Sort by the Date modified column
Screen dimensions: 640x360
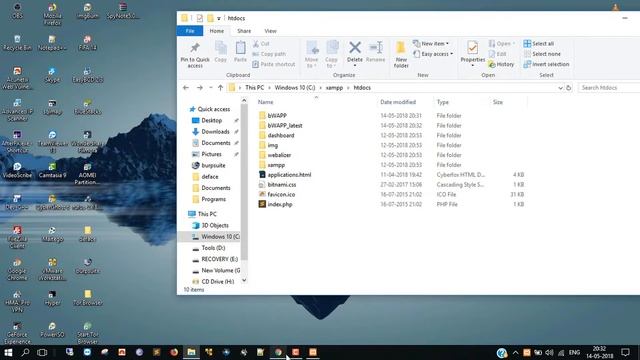398,102
